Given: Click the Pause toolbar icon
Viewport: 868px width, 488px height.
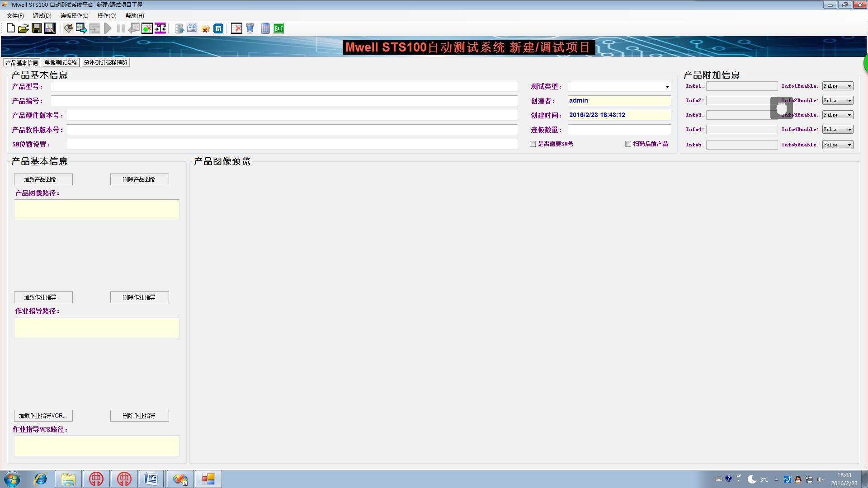Looking at the screenshot, I should click(121, 28).
